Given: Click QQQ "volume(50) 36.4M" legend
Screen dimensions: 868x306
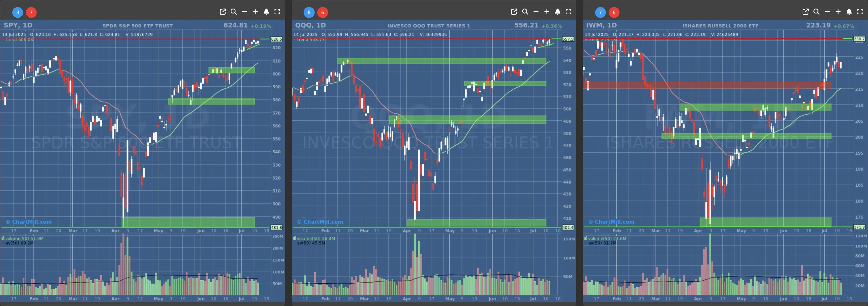Looking at the screenshot, I should point(314,239).
